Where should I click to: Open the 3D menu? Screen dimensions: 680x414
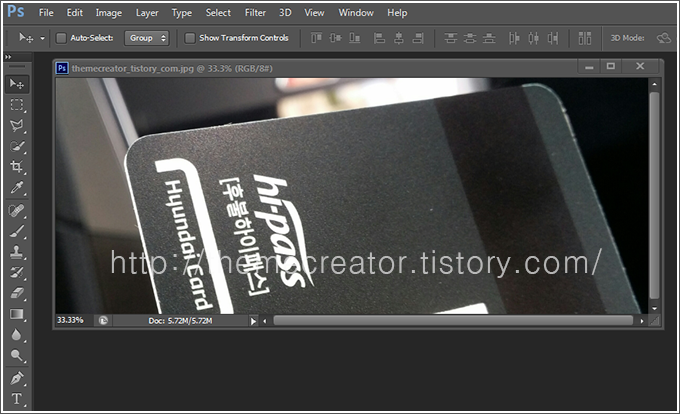coord(285,13)
